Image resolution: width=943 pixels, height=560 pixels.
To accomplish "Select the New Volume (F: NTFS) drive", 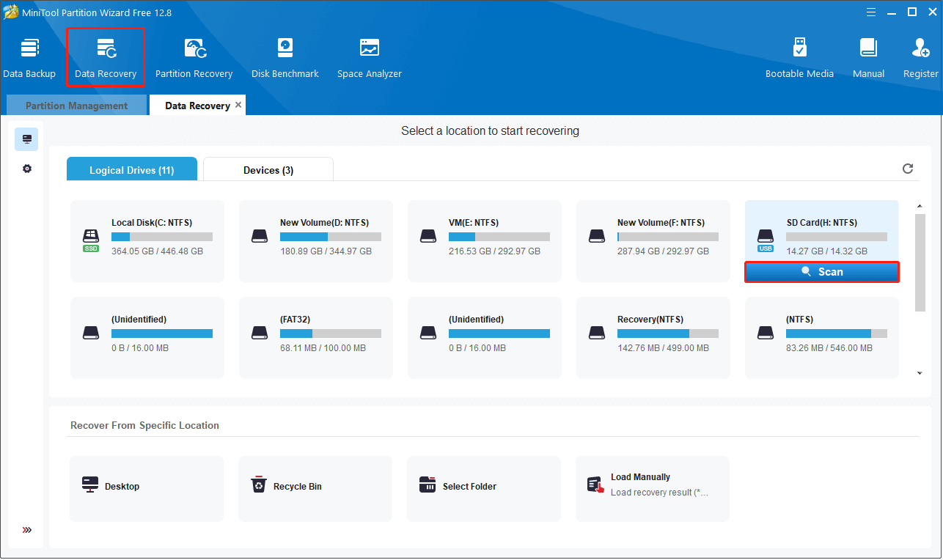I will coord(653,241).
